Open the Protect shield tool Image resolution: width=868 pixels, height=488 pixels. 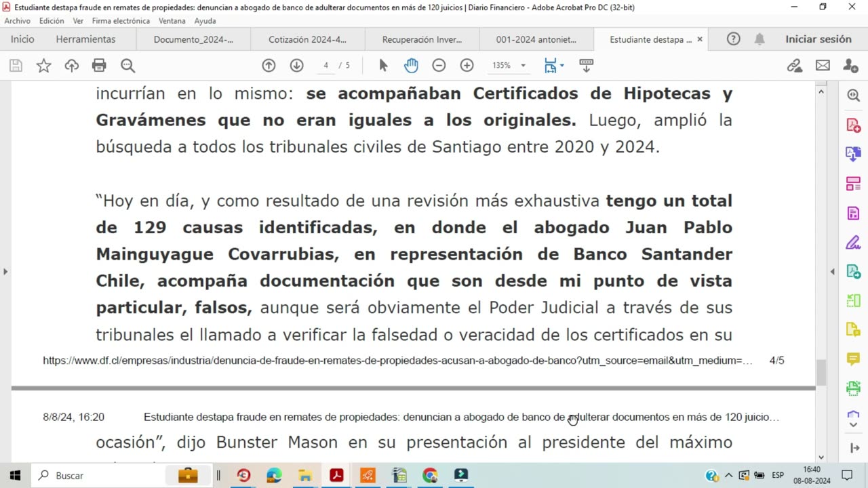coord(853,414)
